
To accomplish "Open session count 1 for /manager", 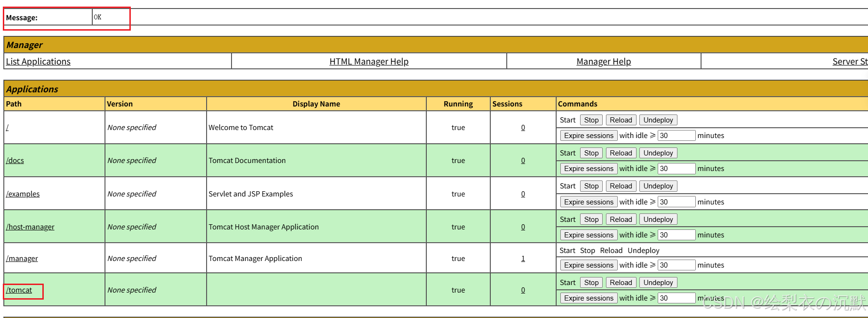I will 523,258.
